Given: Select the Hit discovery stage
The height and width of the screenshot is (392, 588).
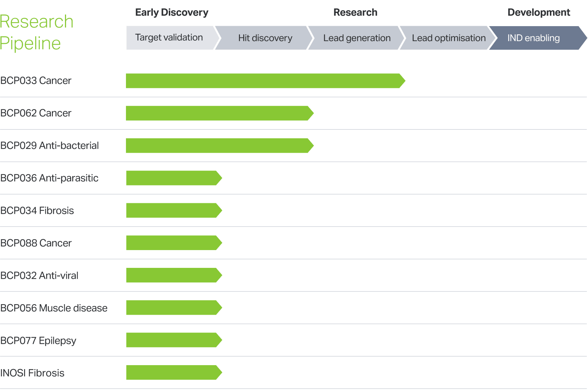Looking at the screenshot, I should pos(265,38).
